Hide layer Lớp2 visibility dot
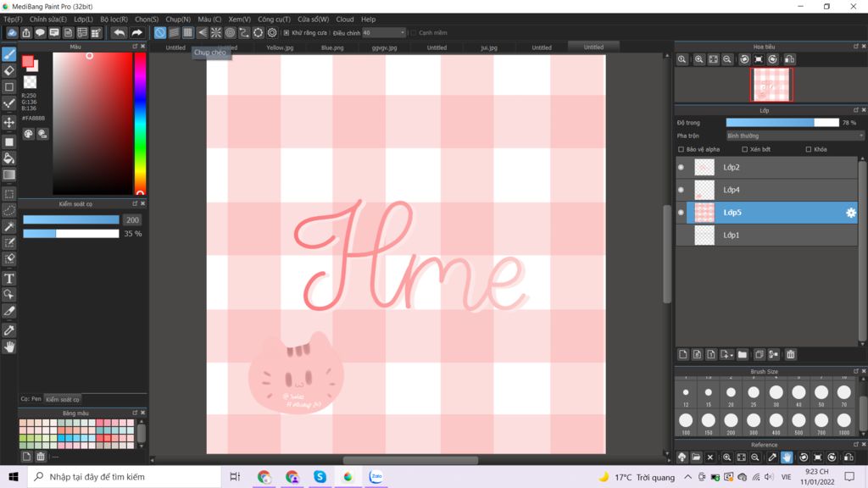 click(x=681, y=167)
